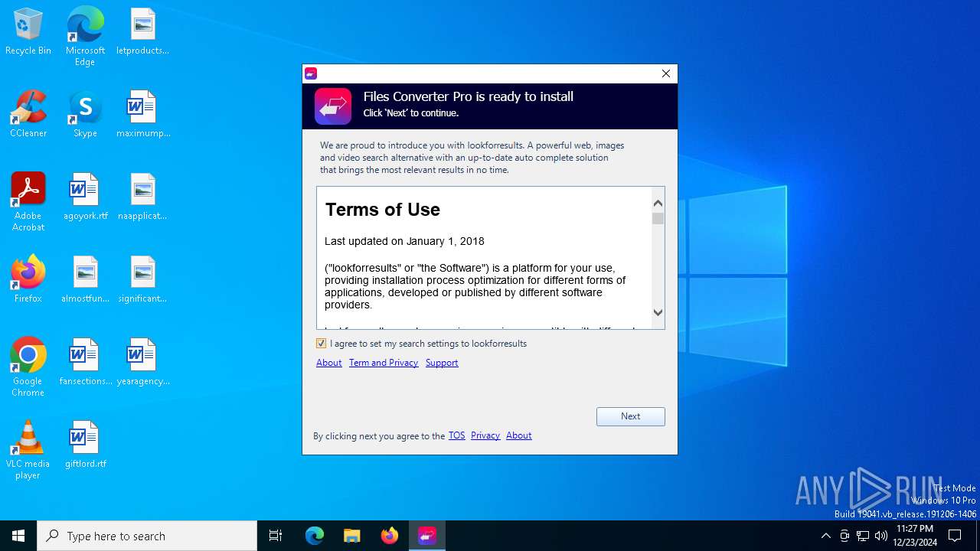
Task: Open Google Chrome desktop shortcut
Action: coord(28,367)
